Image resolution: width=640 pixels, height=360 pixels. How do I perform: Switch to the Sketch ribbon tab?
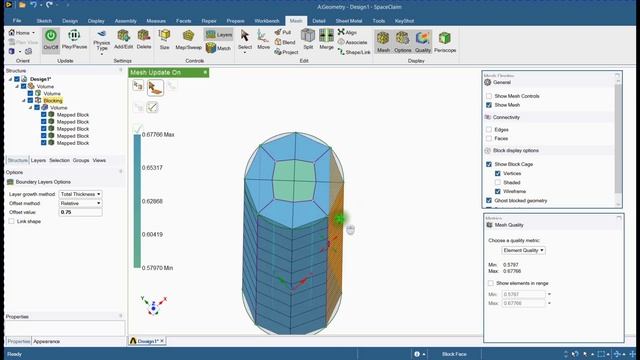tap(44, 21)
